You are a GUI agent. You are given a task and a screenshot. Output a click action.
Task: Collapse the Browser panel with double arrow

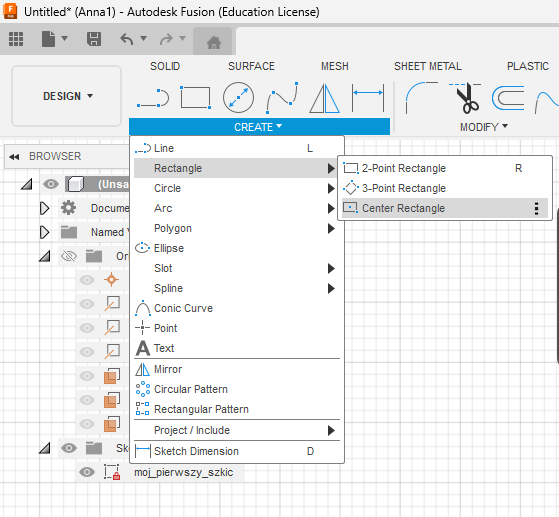pos(14,157)
